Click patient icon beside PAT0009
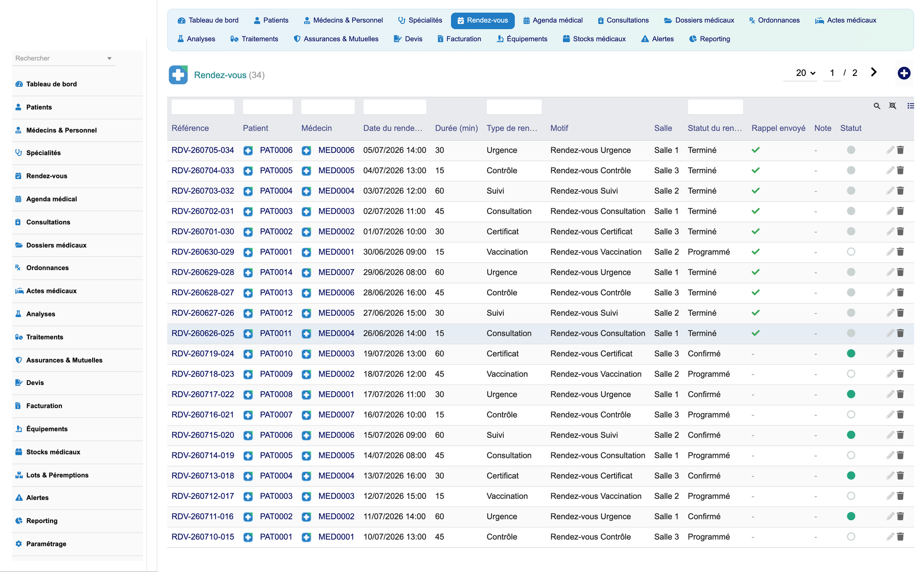 [x=248, y=375]
